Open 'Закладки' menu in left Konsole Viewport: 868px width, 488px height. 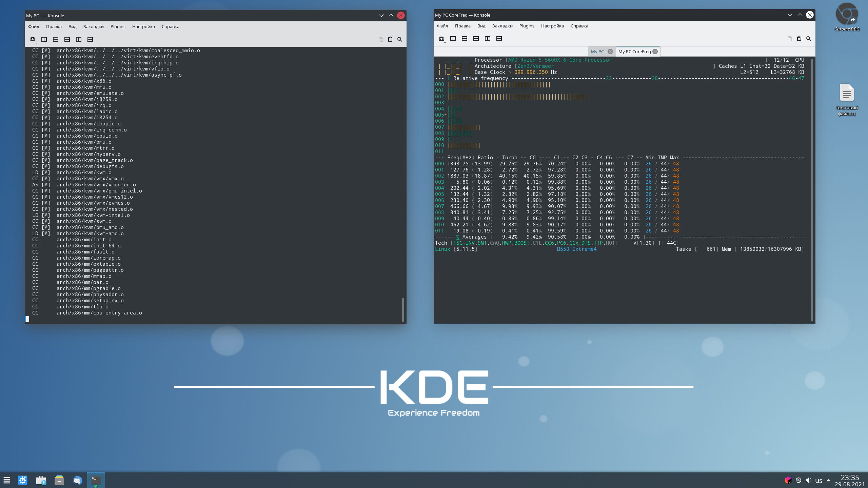[x=93, y=26]
